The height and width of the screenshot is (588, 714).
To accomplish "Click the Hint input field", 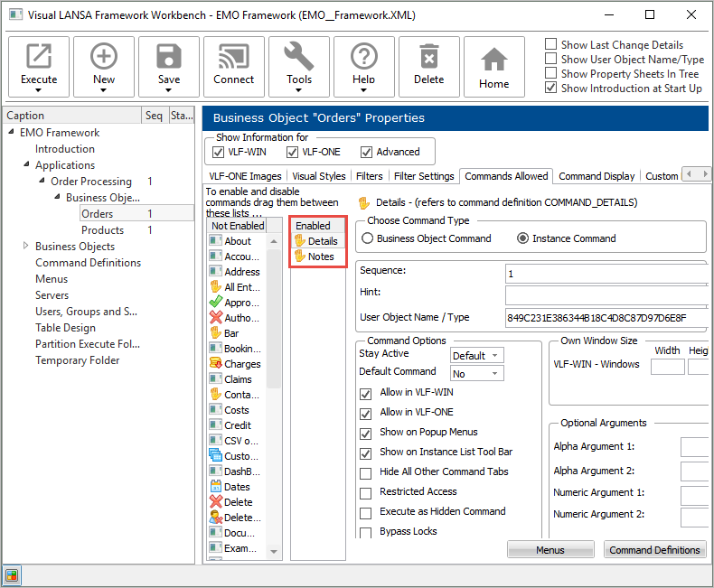I will [x=606, y=294].
